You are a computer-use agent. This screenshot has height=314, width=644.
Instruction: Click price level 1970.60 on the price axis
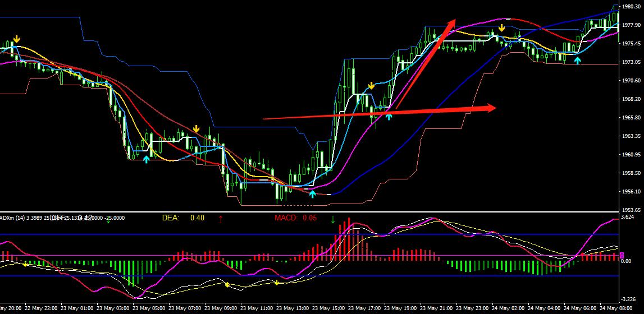pos(632,81)
